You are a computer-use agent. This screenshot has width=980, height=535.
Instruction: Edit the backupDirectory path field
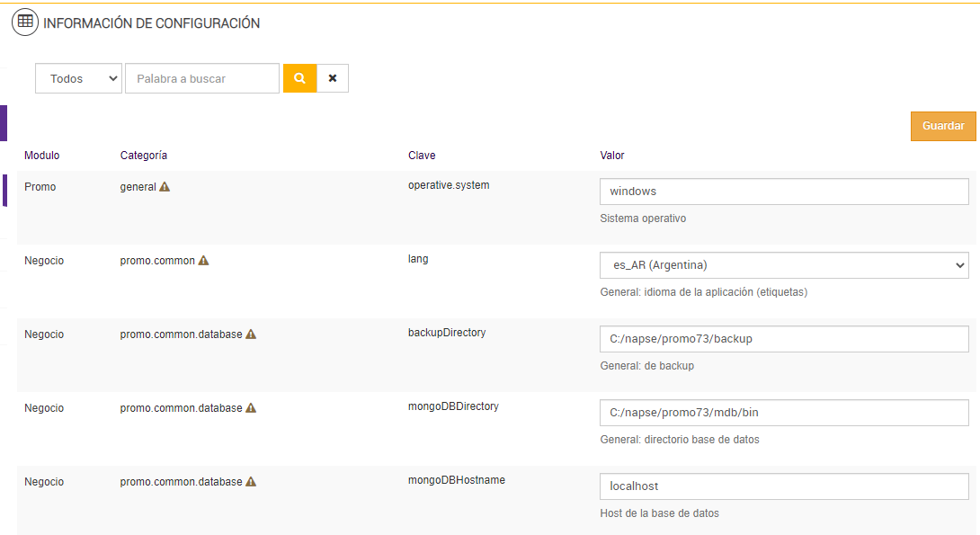783,339
